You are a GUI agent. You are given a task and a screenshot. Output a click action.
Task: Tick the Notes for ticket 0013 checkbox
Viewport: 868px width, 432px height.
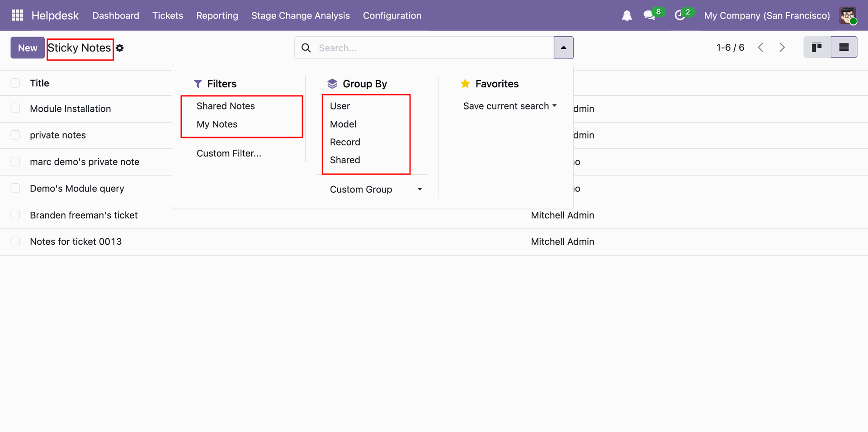(x=15, y=242)
